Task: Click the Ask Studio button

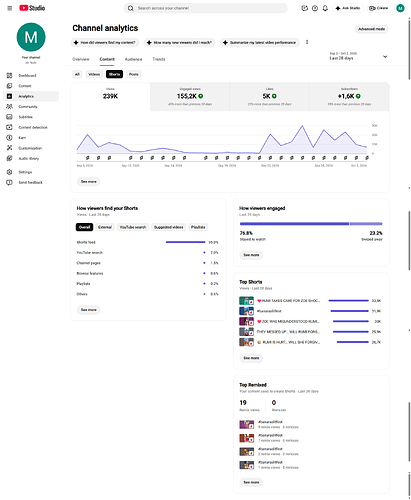Action: pos(348,8)
